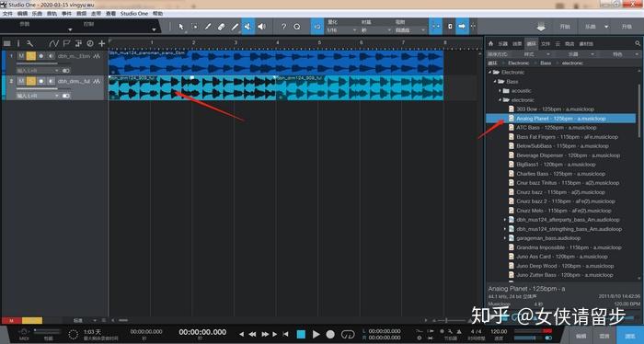This screenshot has width=644, height=344.
Task: Open the 帮助 menu
Action: click(x=157, y=14)
